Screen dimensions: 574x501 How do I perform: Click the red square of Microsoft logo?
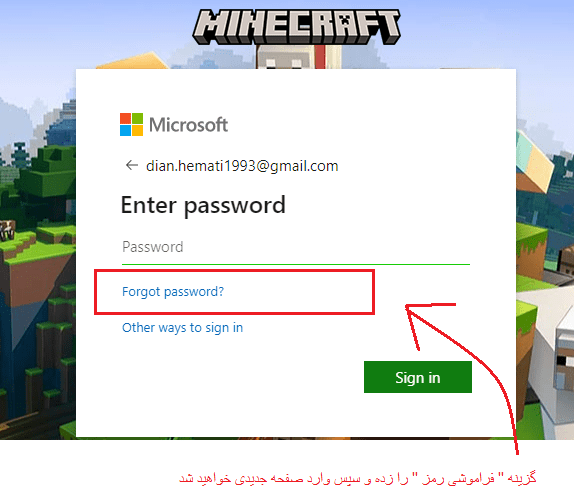coord(125,118)
